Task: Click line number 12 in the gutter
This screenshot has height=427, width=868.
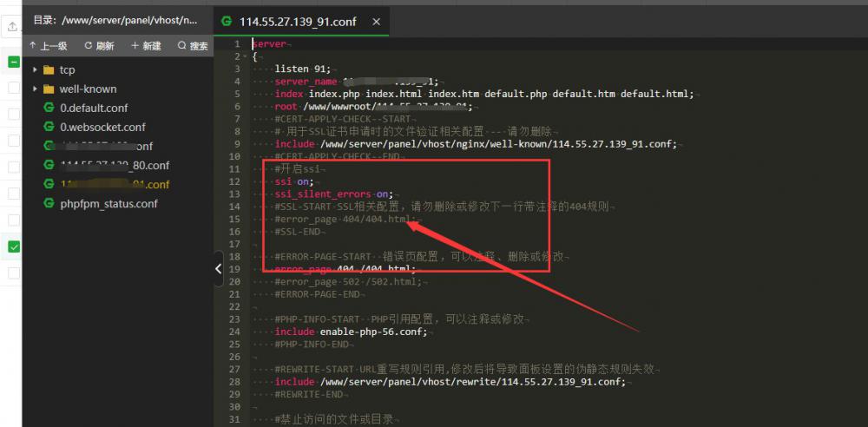Action: pos(234,182)
